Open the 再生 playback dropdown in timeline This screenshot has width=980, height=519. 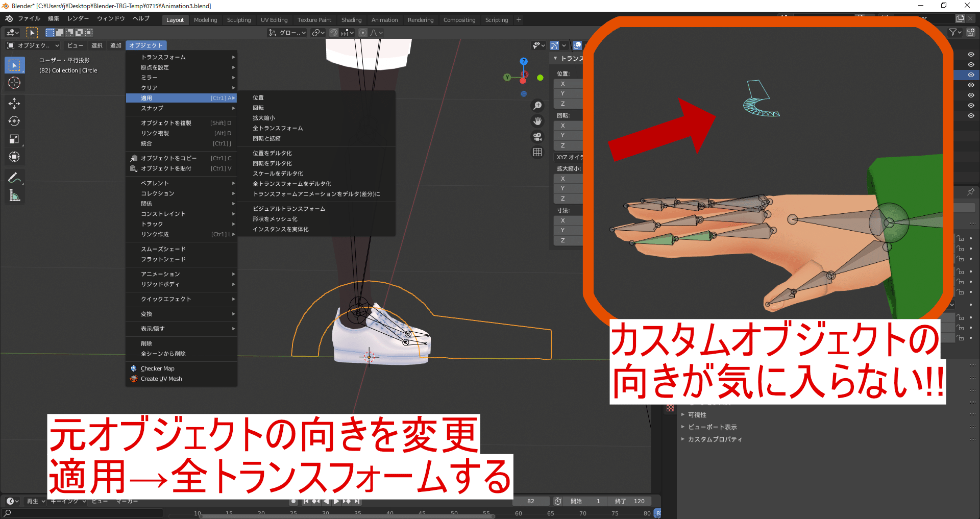(36, 501)
